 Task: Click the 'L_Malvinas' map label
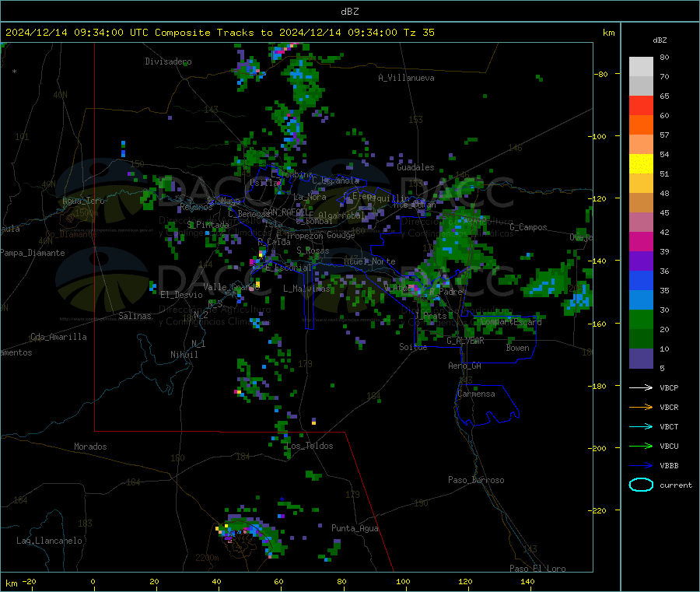tap(306, 289)
